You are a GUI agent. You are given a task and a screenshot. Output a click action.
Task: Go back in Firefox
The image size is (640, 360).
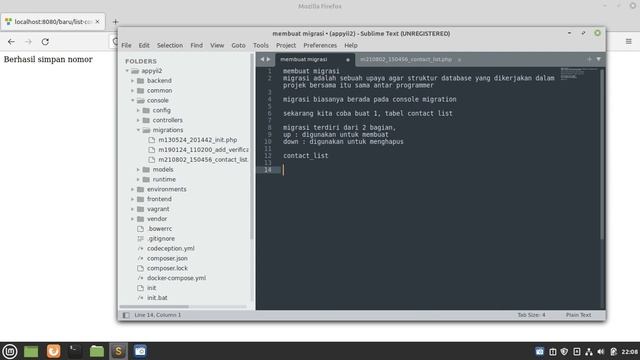point(11,42)
